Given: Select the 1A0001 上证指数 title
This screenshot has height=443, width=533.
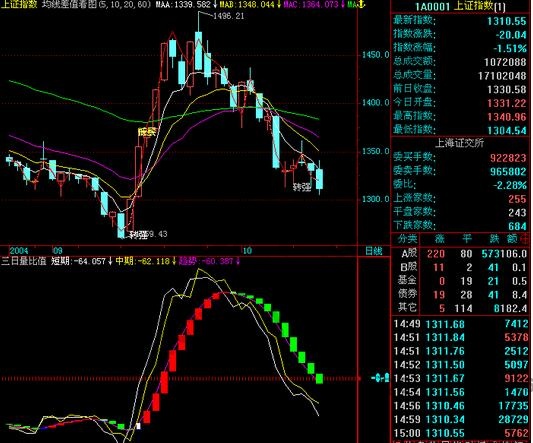Looking at the screenshot, I should click(x=460, y=6).
